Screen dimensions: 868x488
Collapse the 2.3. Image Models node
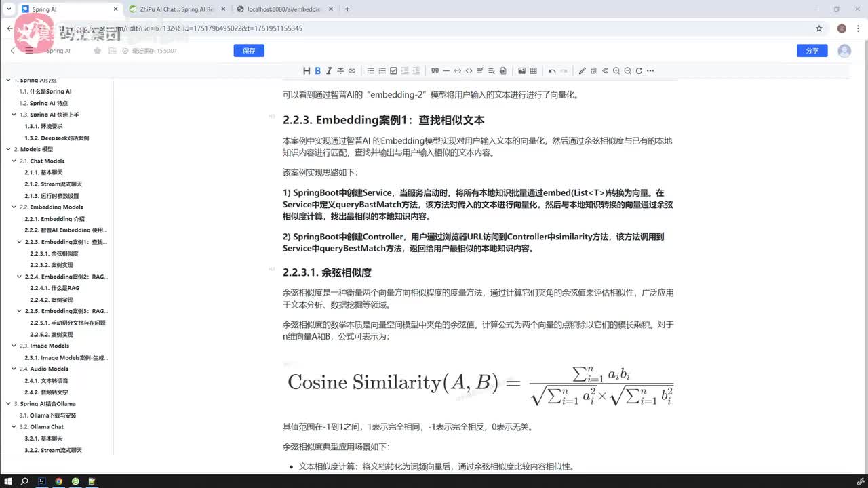pyautogui.click(x=13, y=346)
